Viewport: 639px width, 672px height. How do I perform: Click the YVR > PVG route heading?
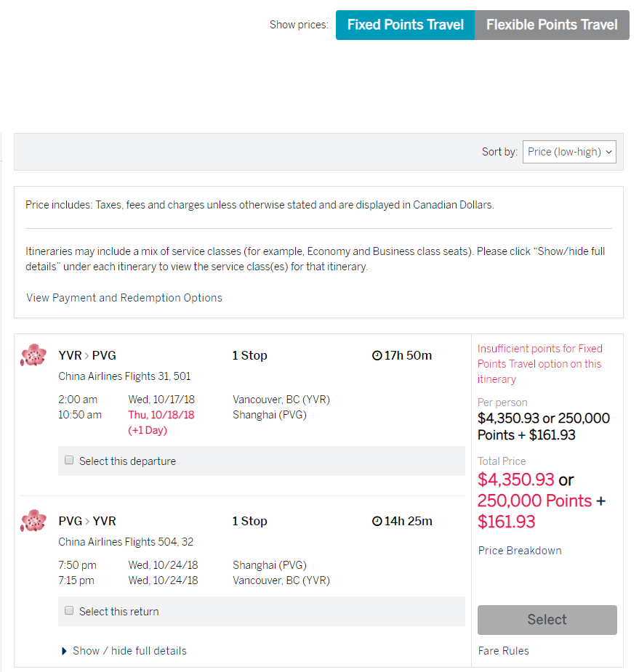[87, 356]
